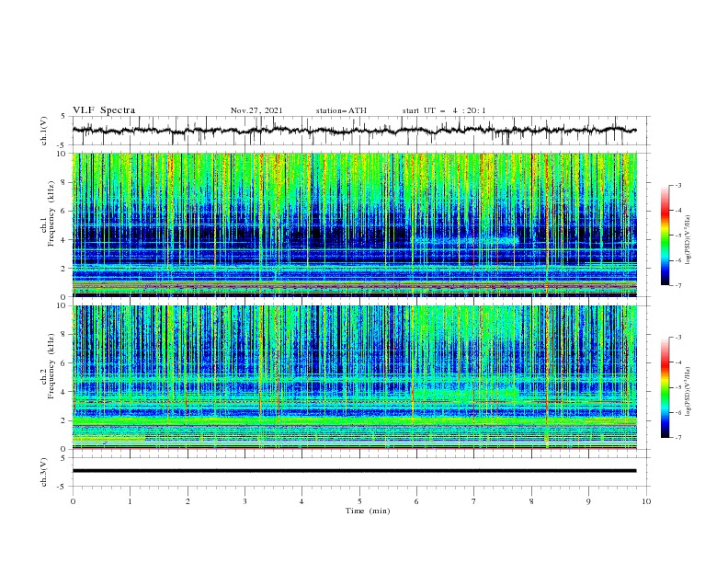Select the date text "Nov.27, 2021"

coord(256,110)
